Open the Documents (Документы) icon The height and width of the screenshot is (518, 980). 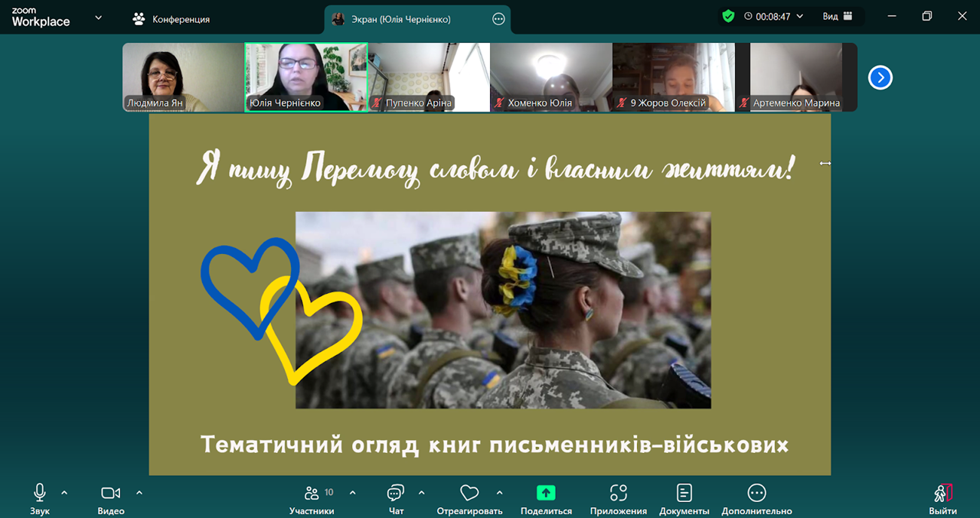(684, 493)
